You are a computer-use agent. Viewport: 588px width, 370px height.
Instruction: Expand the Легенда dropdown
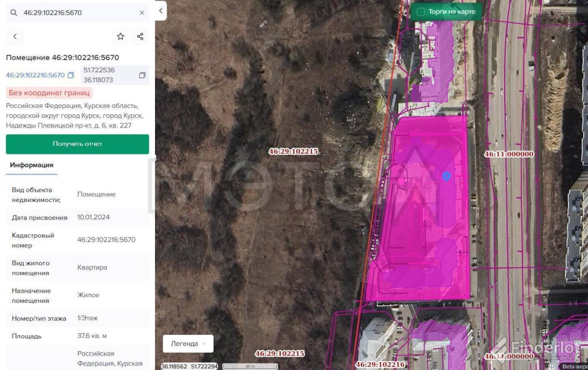point(188,344)
